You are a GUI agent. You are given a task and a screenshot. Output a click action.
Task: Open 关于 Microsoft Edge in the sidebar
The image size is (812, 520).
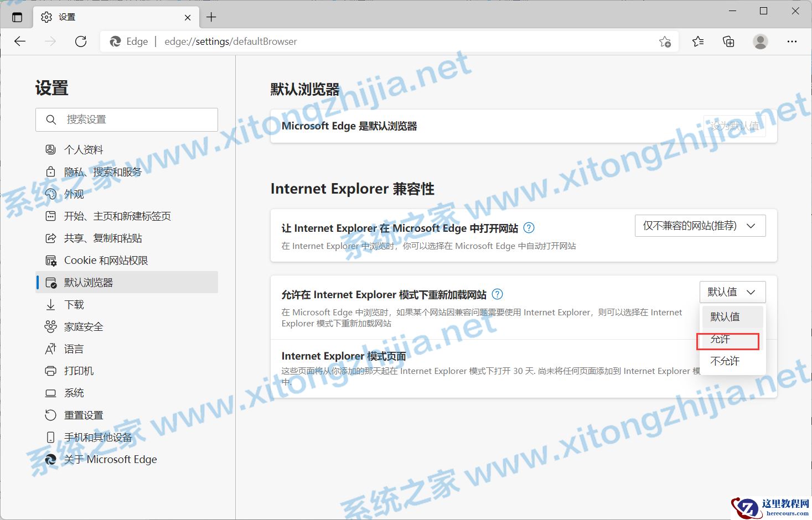[x=110, y=459]
